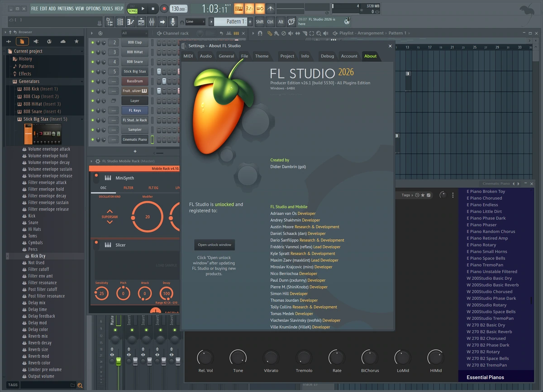Click the microphone recording icon in toolbar
The height and width of the screenshot is (392, 543).
pos(173,22)
